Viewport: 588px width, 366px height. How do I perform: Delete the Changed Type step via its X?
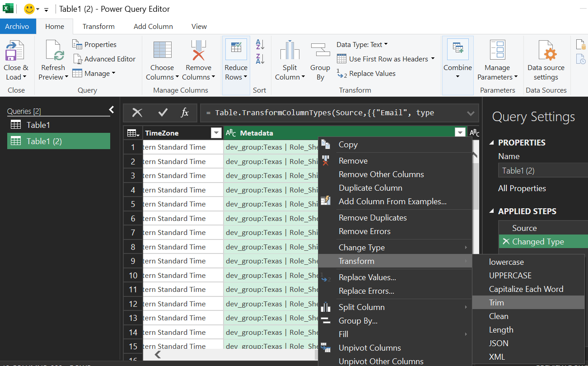coord(506,242)
